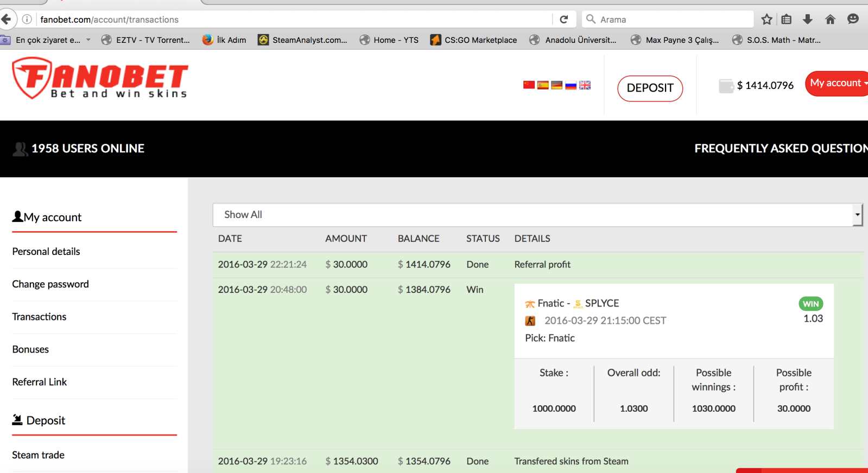Open Home - YTS bookmark
This screenshot has width=868, height=473.
click(x=389, y=40)
